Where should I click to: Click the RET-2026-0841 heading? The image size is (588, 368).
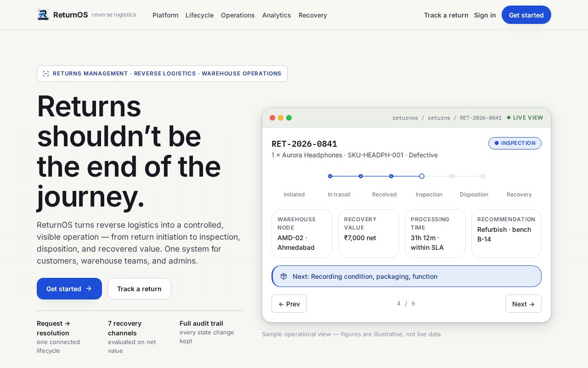click(304, 144)
